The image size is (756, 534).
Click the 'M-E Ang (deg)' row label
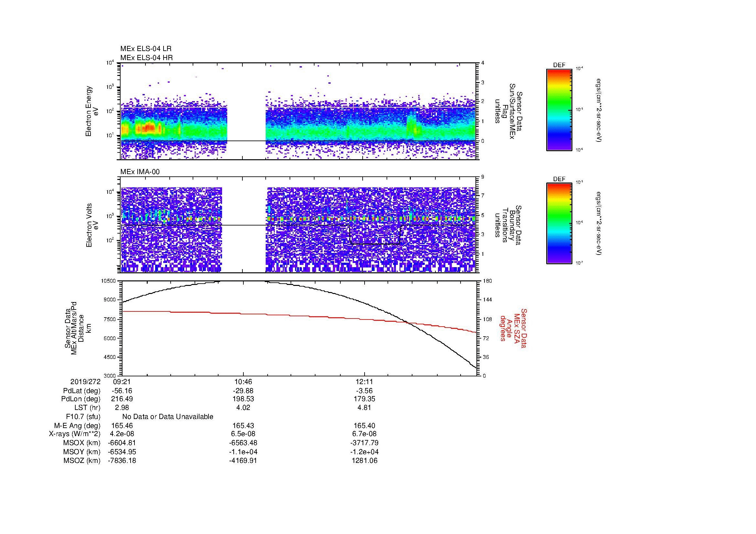click(x=77, y=425)
